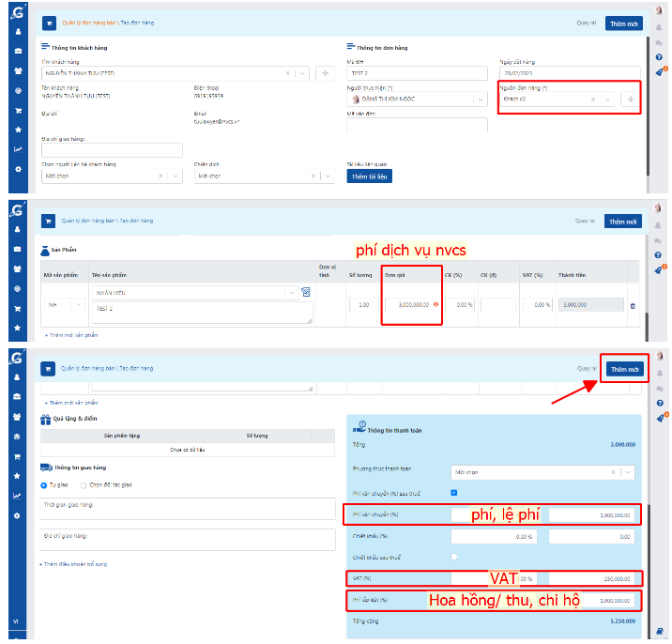The width and height of the screenshot is (672, 644).
Task: Click 'Tổng cộng' total value 5.250.000
Action: [x=622, y=621]
